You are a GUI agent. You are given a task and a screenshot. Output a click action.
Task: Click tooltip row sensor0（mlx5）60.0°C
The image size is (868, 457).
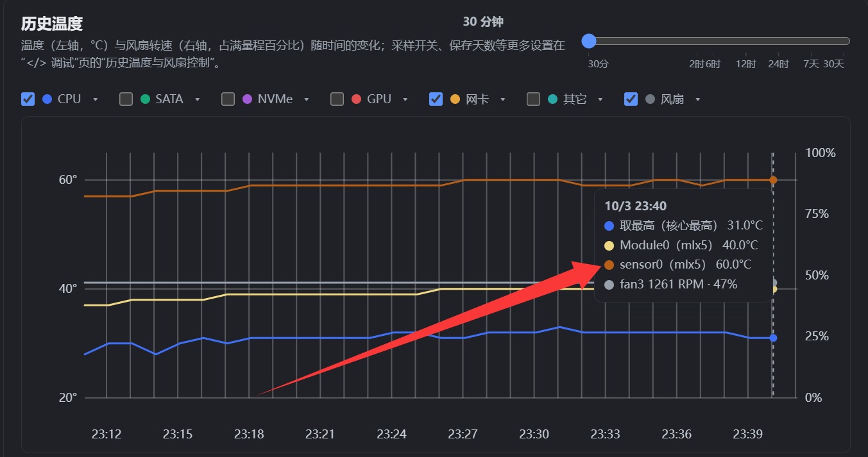click(678, 265)
